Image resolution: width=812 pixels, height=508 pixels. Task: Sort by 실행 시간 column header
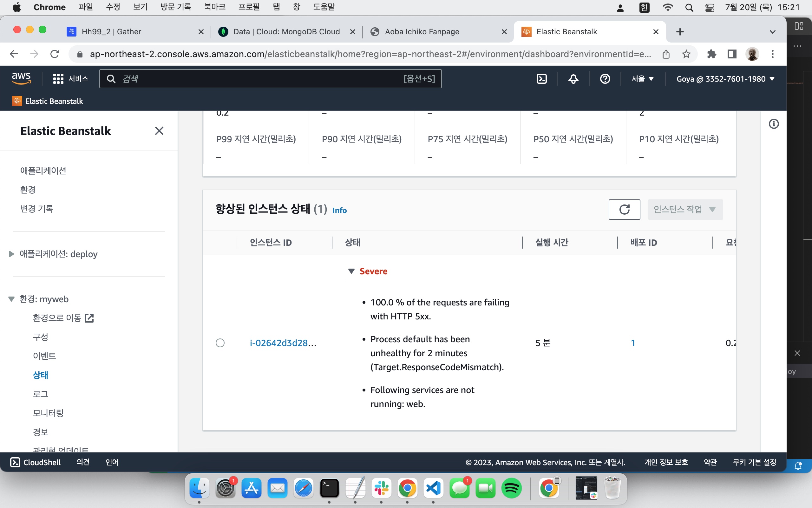551,242
